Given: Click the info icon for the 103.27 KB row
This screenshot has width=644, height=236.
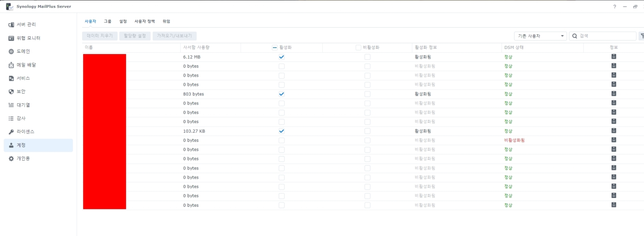Looking at the screenshot, I should pyautogui.click(x=613, y=131).
